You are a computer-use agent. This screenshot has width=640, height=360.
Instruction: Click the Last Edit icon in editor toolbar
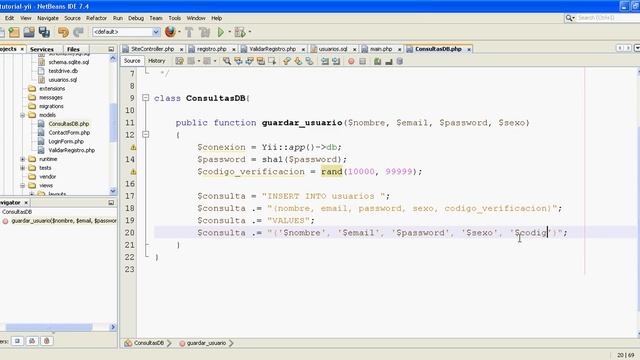tap(179, 61)
